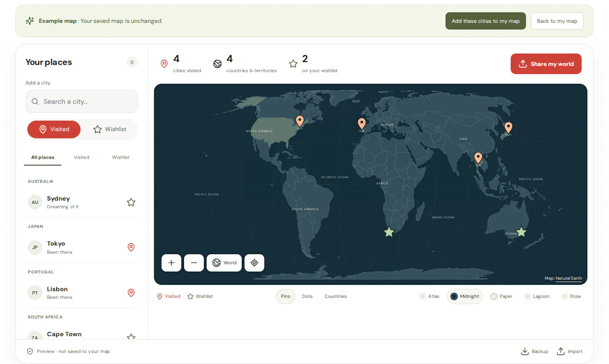The image size is (609, 364).
Task: Select the Cape Town list entry
Action: (82, 335)
